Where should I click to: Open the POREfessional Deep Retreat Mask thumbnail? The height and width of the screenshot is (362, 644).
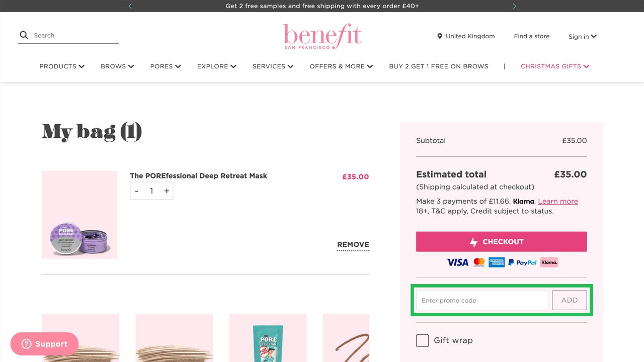point(79,215)
